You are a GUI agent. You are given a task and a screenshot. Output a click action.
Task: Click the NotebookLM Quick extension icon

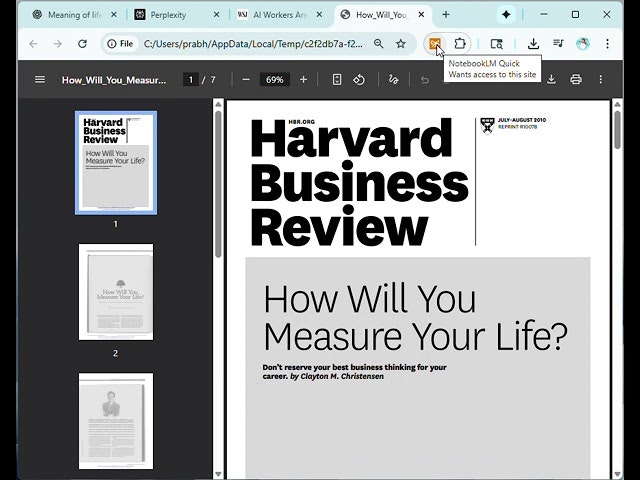tap(435, 44)
